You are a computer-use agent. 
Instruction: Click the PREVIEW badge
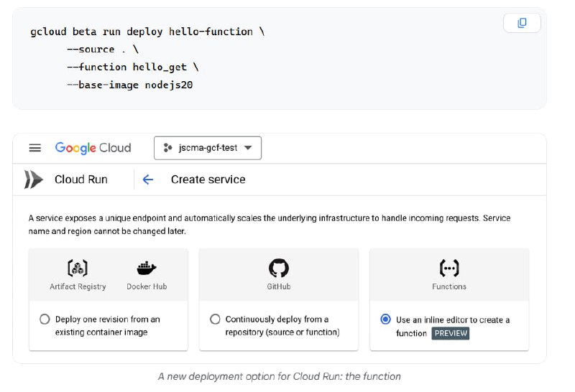point(451,333)
